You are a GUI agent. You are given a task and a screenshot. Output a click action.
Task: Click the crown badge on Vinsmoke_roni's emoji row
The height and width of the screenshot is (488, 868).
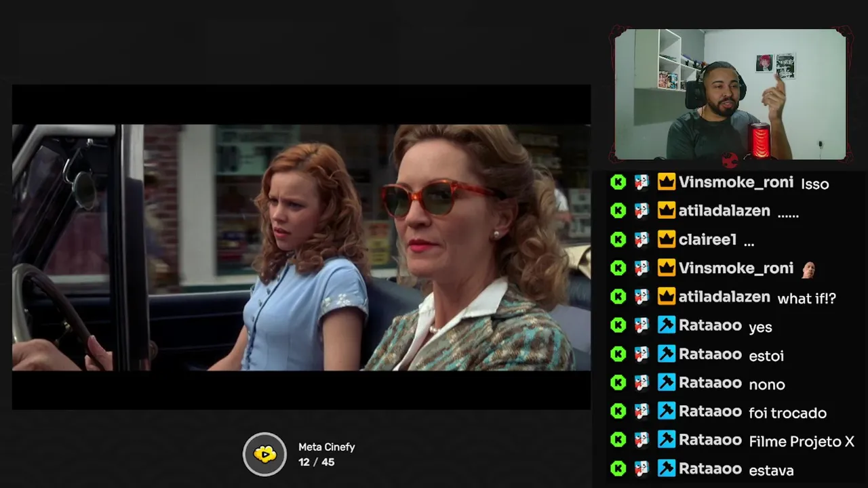[667, 268]
